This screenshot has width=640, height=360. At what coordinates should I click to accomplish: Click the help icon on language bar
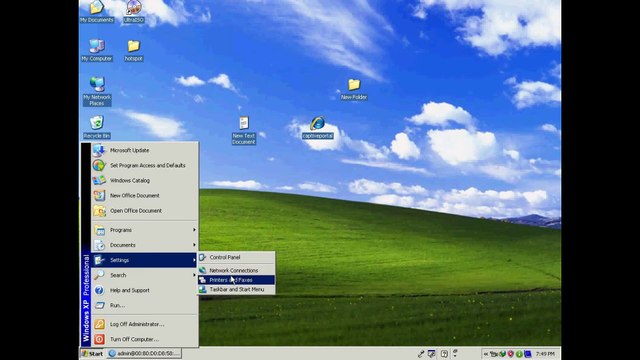click(444, 354)
